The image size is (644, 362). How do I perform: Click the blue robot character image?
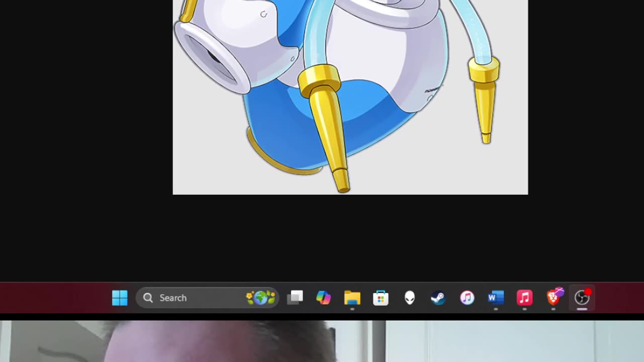pos(350,97)
